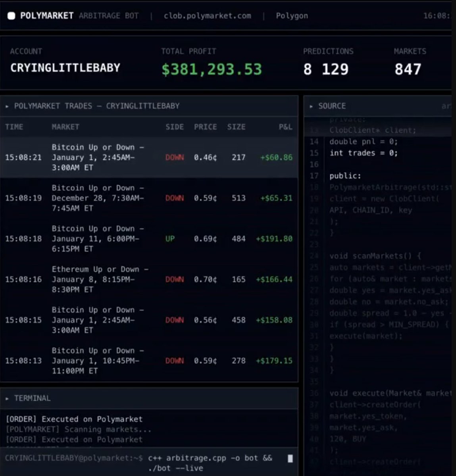Click total profit value $381,293.53
456x476 pixels.
point(212,69)
